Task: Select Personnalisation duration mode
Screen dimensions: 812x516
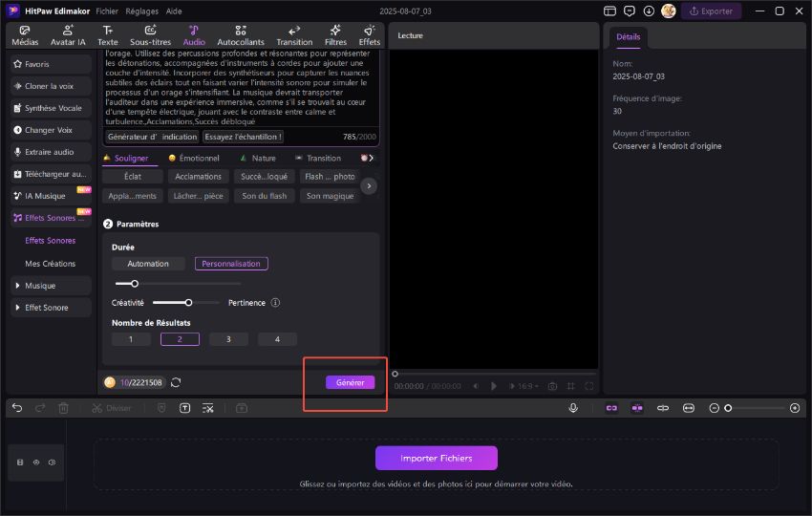Action: pos(231,264)
